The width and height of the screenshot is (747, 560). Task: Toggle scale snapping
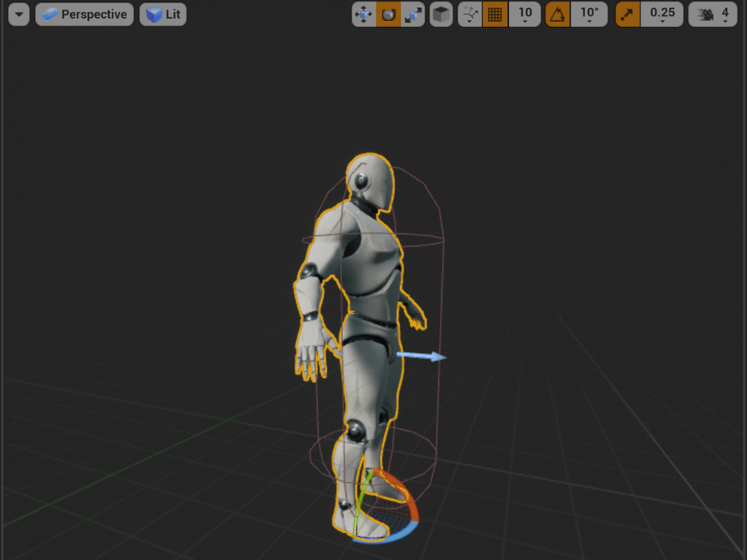point(628,15)
